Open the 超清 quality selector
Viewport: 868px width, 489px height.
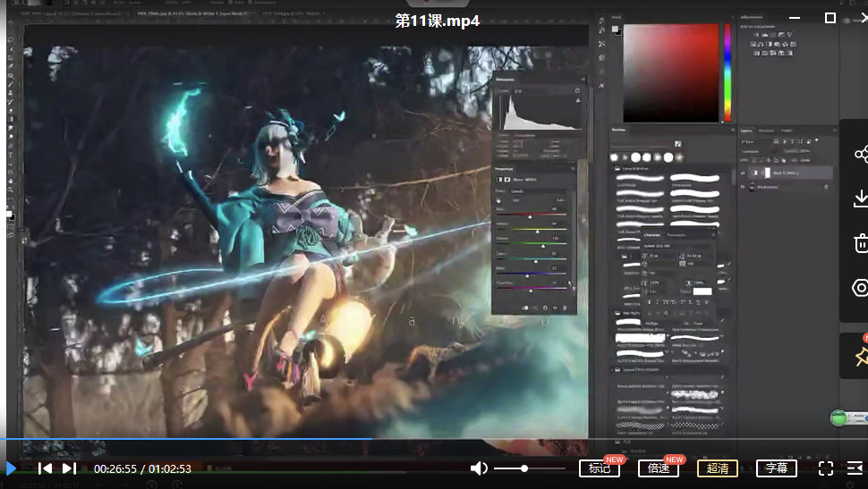(718, 468)
